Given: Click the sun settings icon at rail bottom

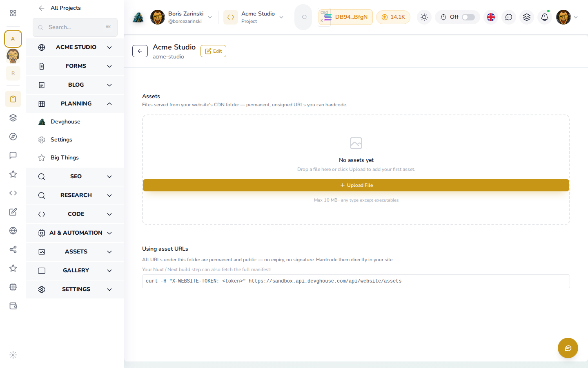Looking at the screenshot, I should (x=13, y=355).
